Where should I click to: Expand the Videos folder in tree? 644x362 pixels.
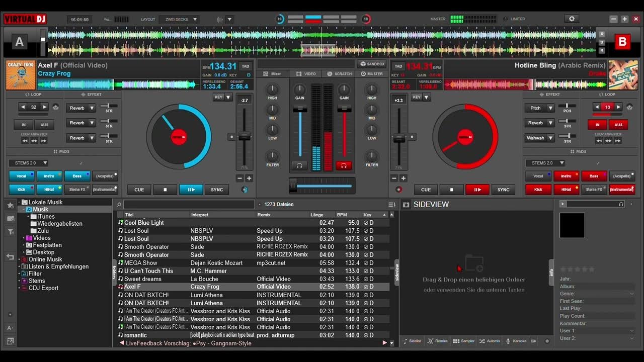coord(24,238)
